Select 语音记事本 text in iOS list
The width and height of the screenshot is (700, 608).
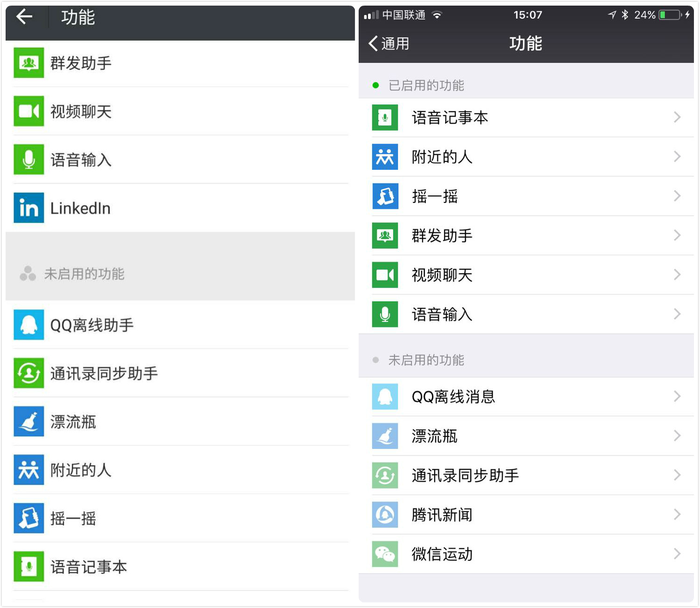coord(450,118)
